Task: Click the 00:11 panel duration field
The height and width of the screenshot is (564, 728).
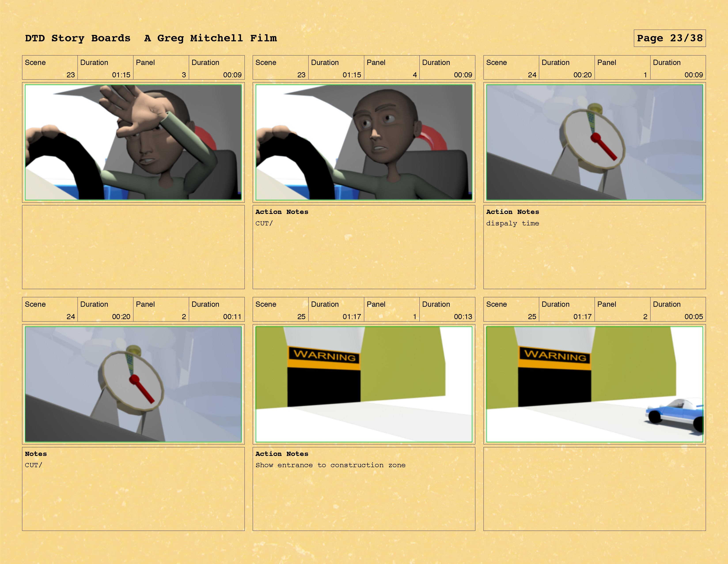Action: (232, 316)
